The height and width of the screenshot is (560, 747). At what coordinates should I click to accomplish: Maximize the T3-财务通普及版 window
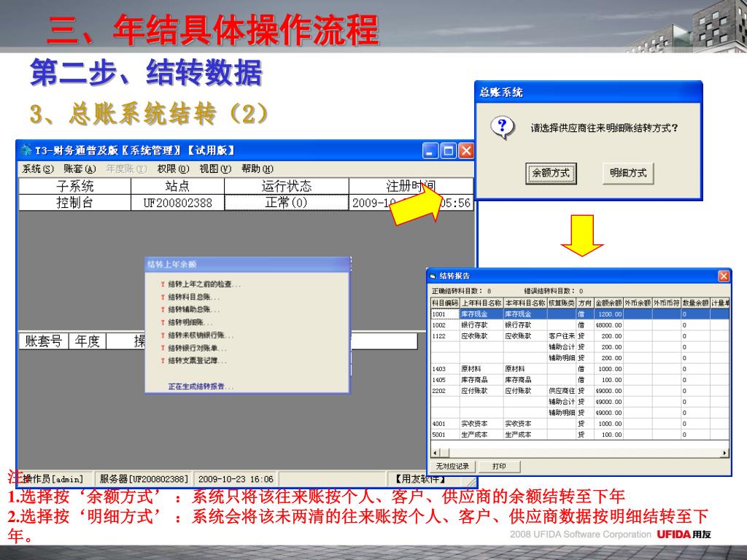click(x=449, y=151)
